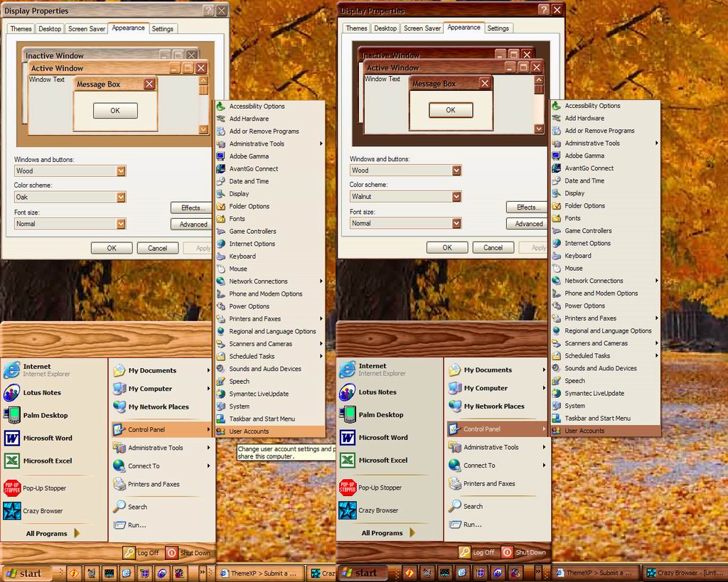This screenshot has height=582, width=728.
Task: Open My Computer in the Walnut-themed start menu
Action: pyautogui.click(x=485, y=388)
